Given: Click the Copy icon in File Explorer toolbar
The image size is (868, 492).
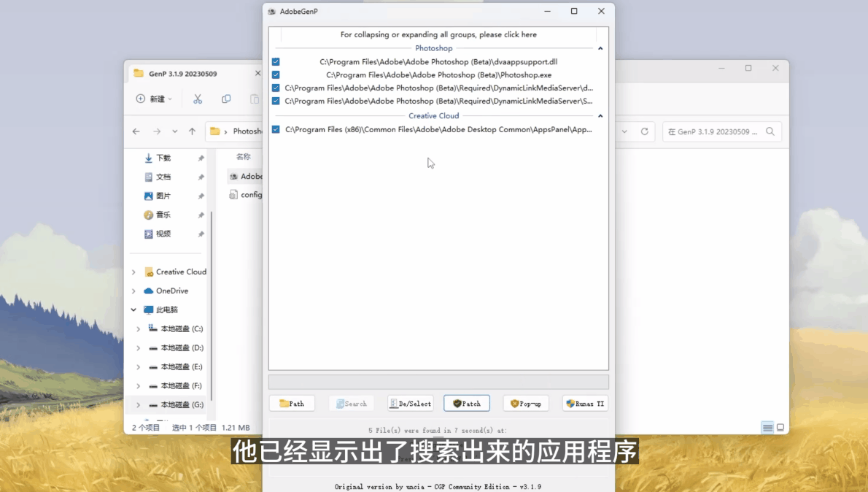Looking at the screenshot, I should 226,99.
